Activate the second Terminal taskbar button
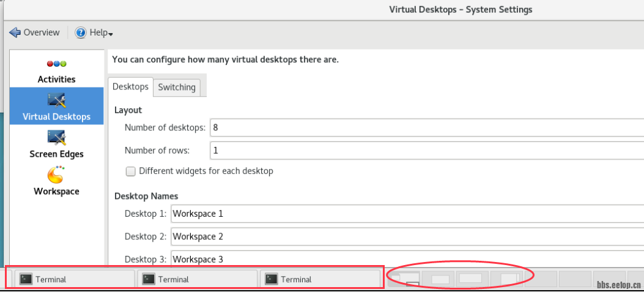 [197, 279]
